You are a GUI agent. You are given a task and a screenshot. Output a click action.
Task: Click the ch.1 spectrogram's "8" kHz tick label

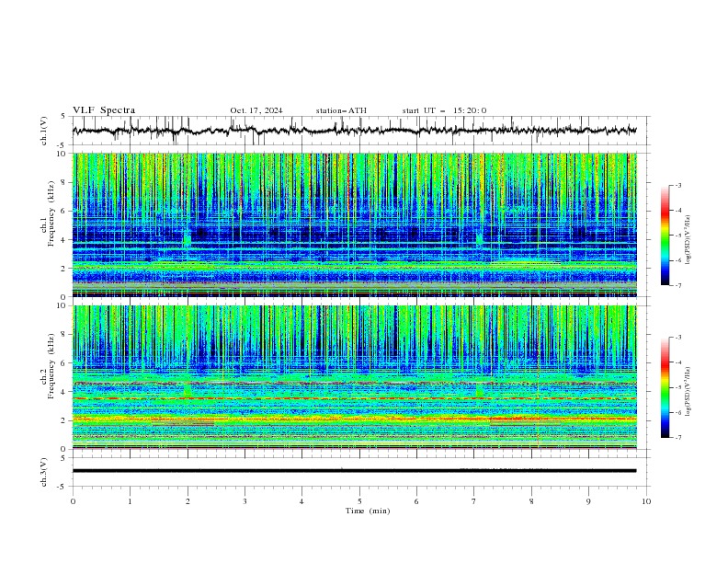coord(65,182)
